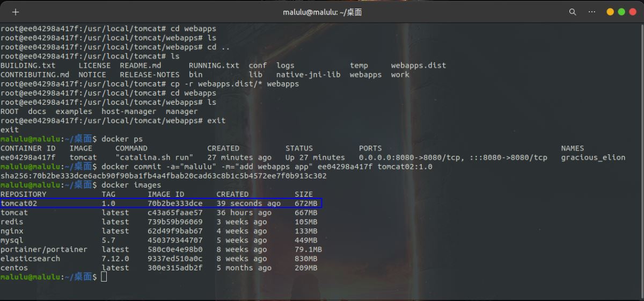This screenshot has height=301, width=644.
Task: Click the container name gracious_elion
Action: coord(593,157)
